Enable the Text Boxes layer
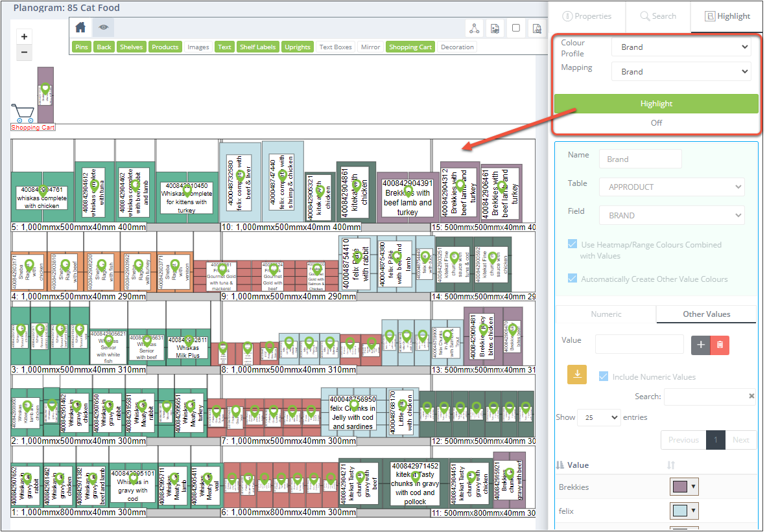 336,47
